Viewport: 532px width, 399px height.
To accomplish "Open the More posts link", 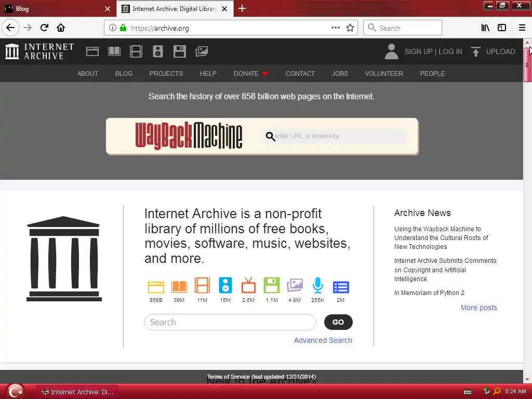I will pyautogui.click(x=478, y=308).
